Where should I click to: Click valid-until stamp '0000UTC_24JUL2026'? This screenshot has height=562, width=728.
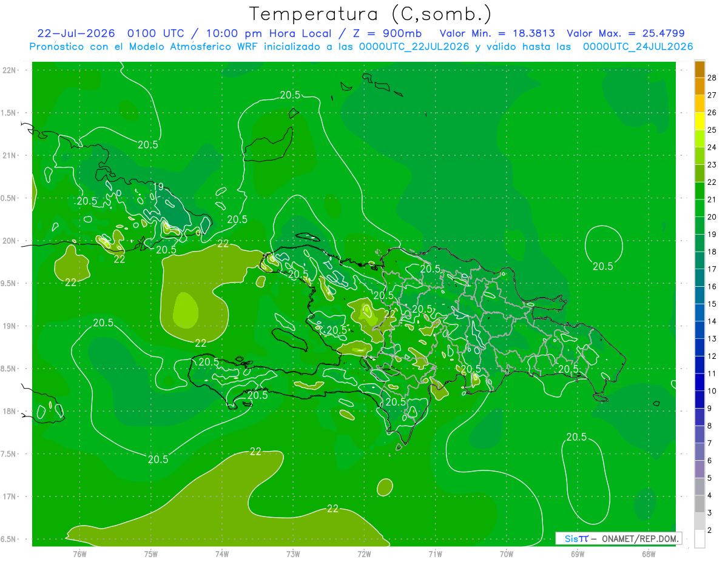[x=638, y=47]
